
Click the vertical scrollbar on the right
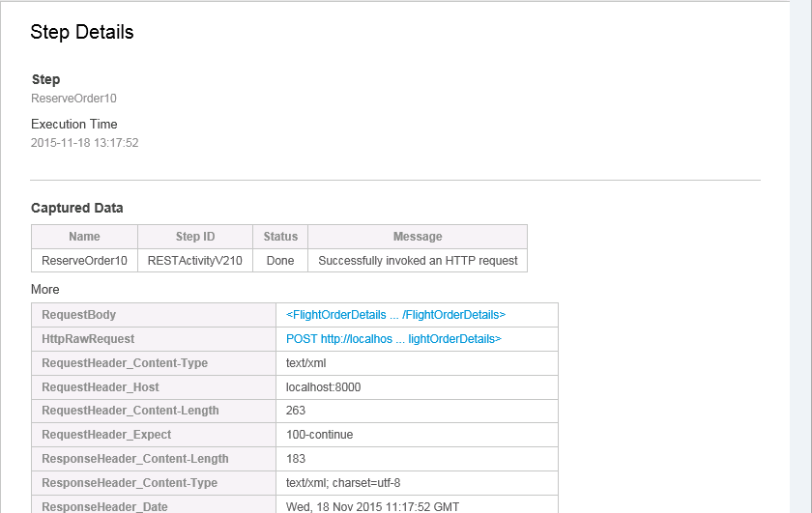800,256
